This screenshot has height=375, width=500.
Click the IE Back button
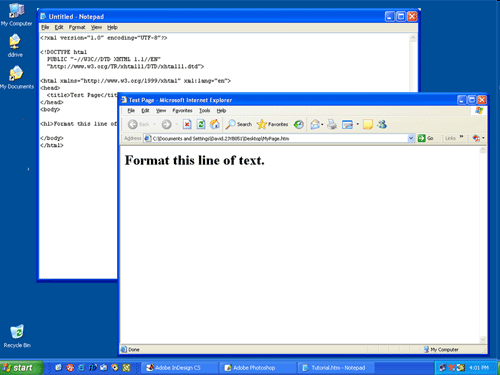(x=138, y=124)
